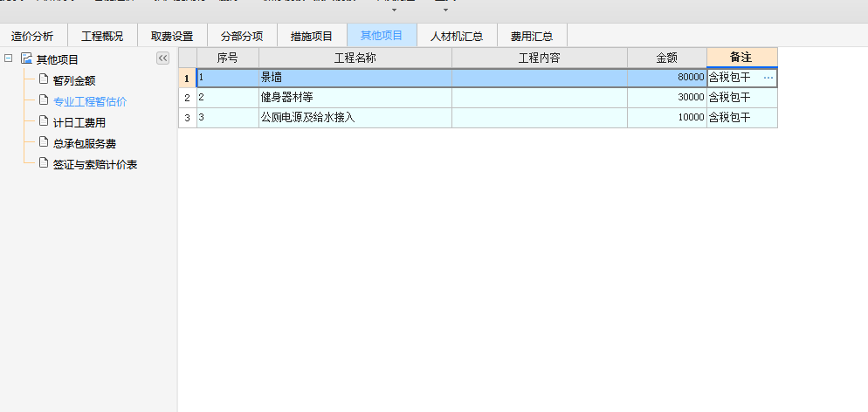The height and width of the screenshot is (412, 868).
Task: Click the 序号 cell of the 健身器材等 row
Action: click(x=228, y=98)
